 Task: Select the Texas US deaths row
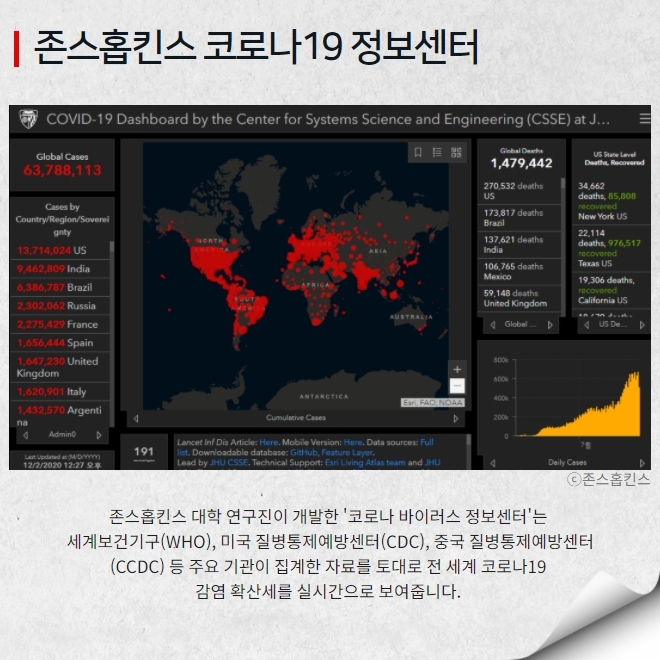(x=611, y=248)
